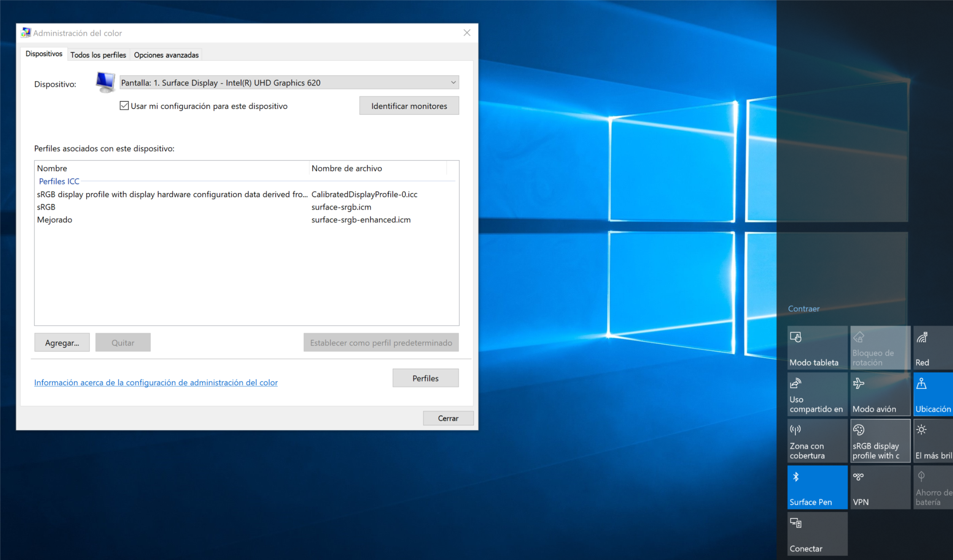Toggle Zona con cobertura inalámbrica tile
The height and width of the screenshot is (560, 953).
(x=817, y=441)
